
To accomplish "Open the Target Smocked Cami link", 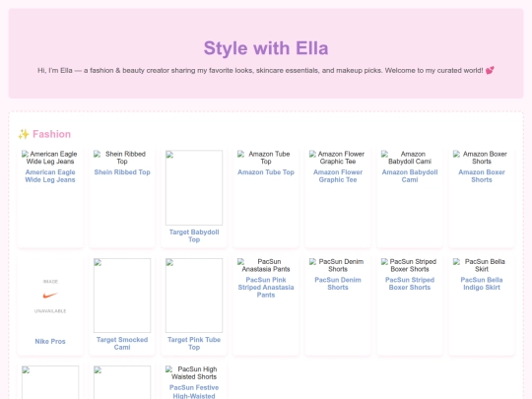I will click(122, 344).
